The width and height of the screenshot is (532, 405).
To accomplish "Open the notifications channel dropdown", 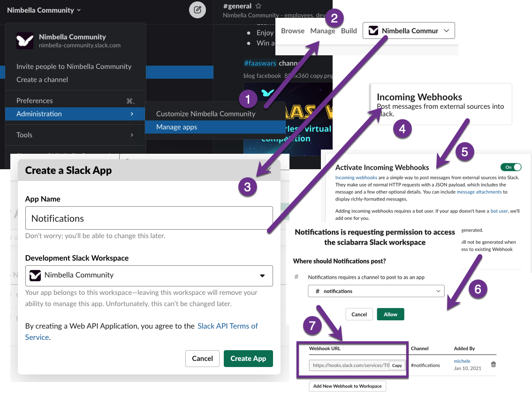I will pos(376,291).
